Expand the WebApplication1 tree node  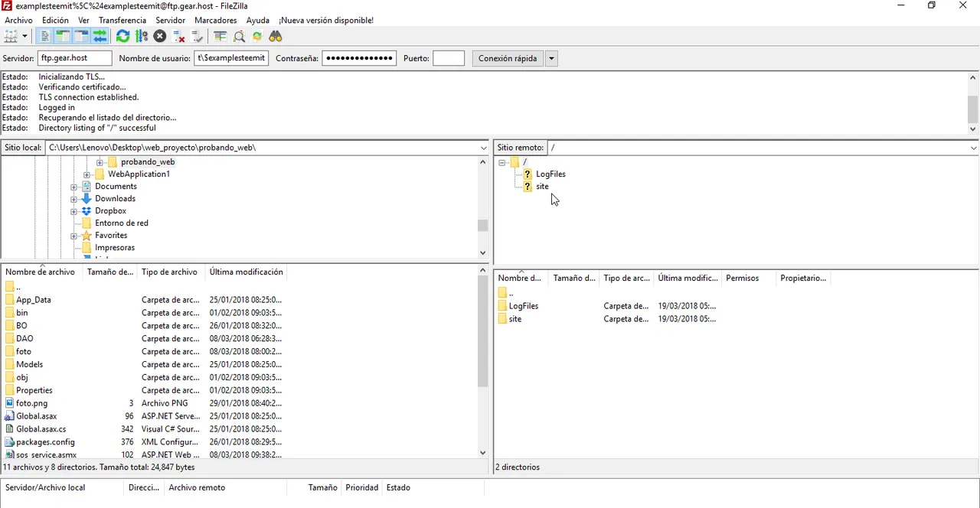[87, 174]
